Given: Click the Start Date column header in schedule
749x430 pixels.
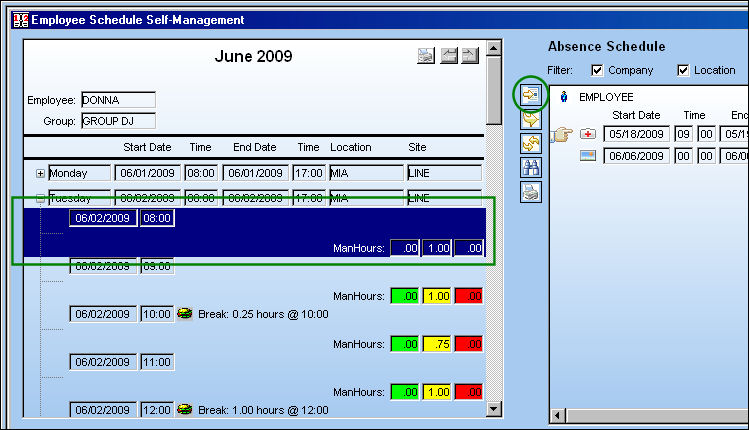Looking at the screenshot, I should click(147, 147).
